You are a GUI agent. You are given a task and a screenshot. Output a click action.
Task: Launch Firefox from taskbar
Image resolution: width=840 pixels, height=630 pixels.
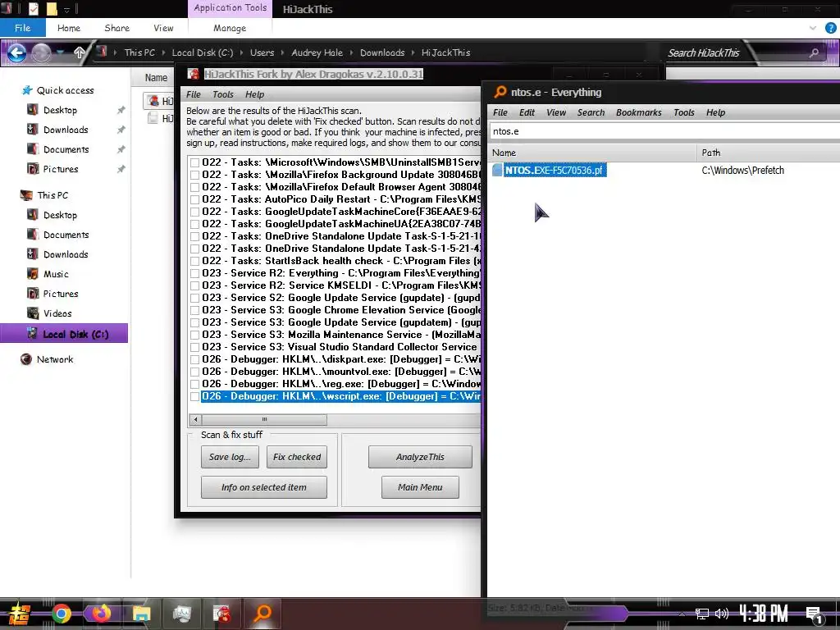pyautogui.click(x=101, y=614)
